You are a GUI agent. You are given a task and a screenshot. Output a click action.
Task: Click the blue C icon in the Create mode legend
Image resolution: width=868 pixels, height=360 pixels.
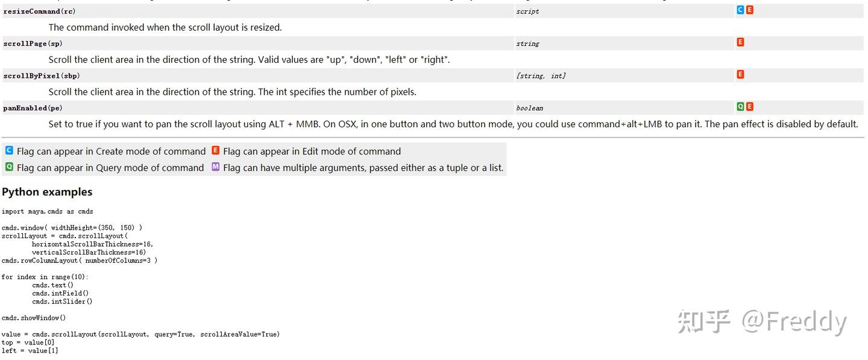click(x=9, y=151)
